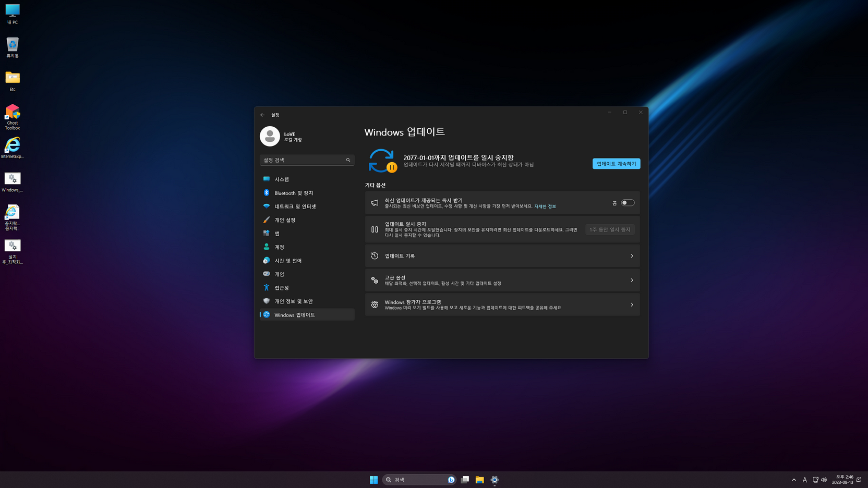Open the 내 PC desktop icon
Screen dimensions: 868x488
[13, 14]
